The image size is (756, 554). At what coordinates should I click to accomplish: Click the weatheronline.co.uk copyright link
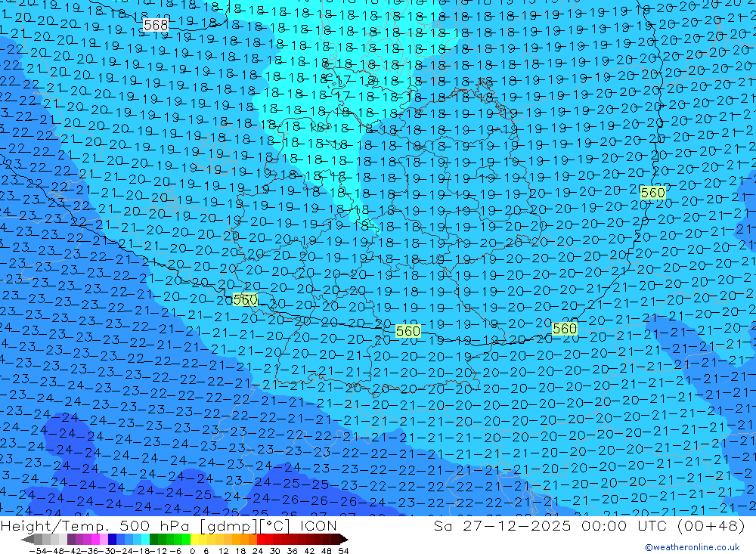coord(692,547)
